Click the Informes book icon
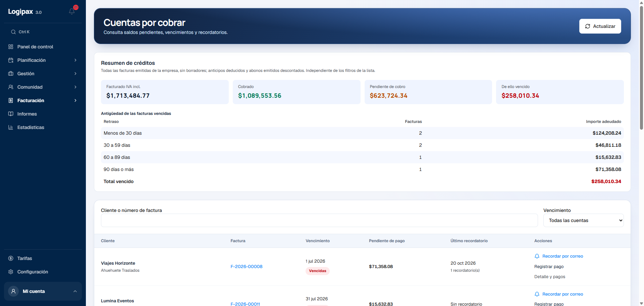The width and height of the screenshot is (644, 306). [x=11, y=114]
